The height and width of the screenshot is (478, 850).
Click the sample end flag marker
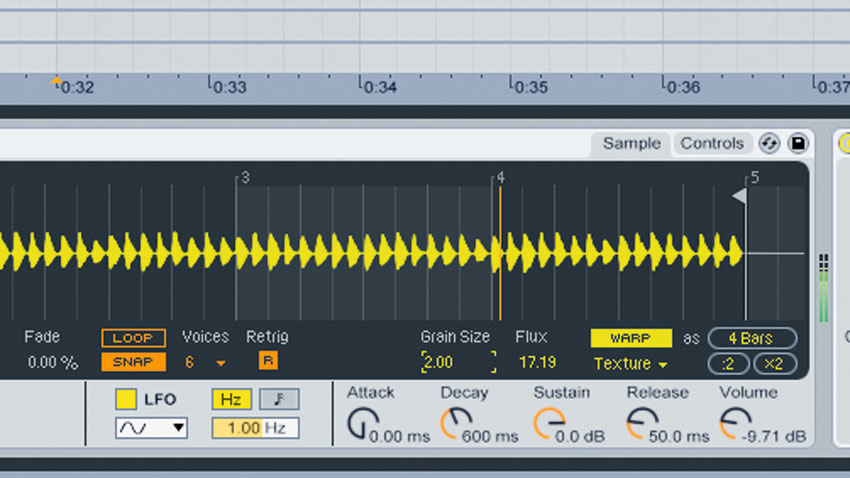coord(739,196)
